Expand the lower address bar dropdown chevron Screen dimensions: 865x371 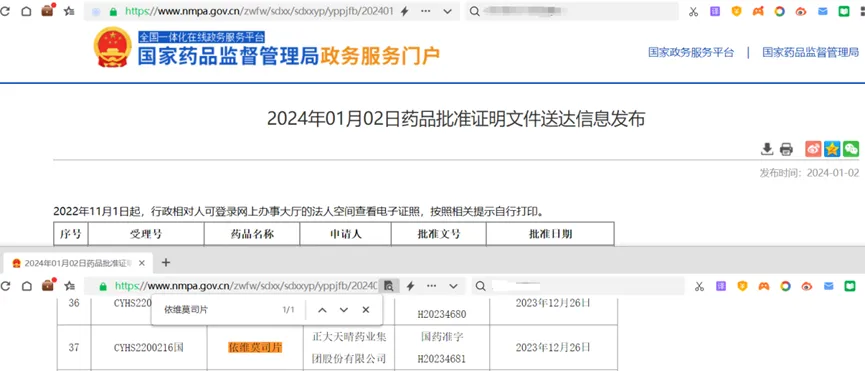[453, 286]
